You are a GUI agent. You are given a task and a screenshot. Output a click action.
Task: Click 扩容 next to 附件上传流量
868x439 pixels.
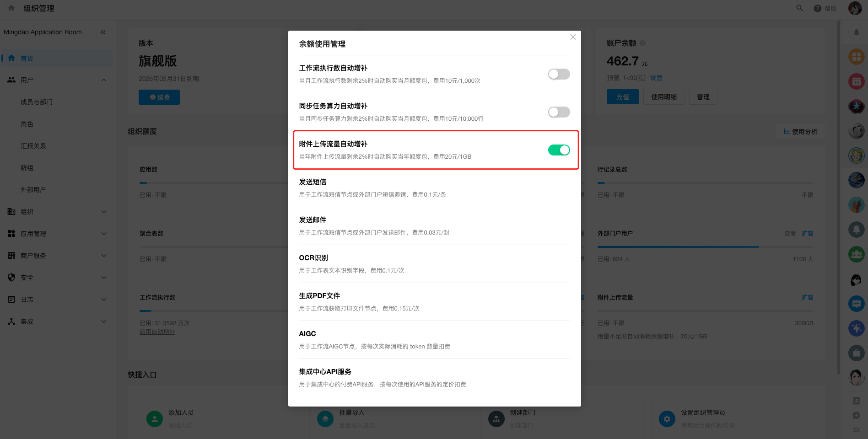808,297
